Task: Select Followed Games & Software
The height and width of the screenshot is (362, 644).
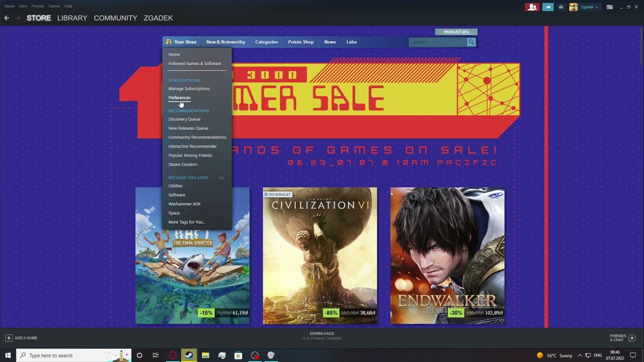Action: click(x=195, y=63)
